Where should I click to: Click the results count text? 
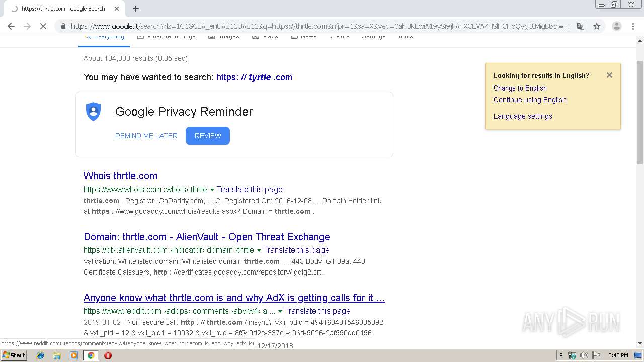click(135, 58)
